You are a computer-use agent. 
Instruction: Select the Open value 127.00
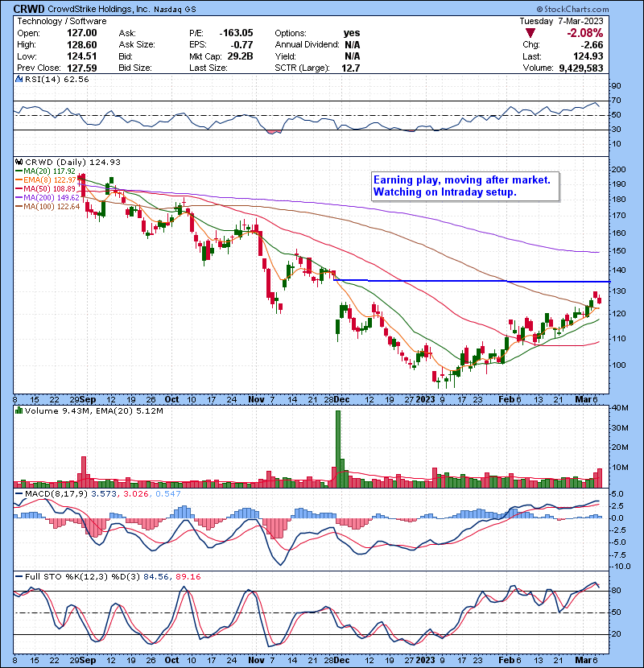(x=82, y=33)
